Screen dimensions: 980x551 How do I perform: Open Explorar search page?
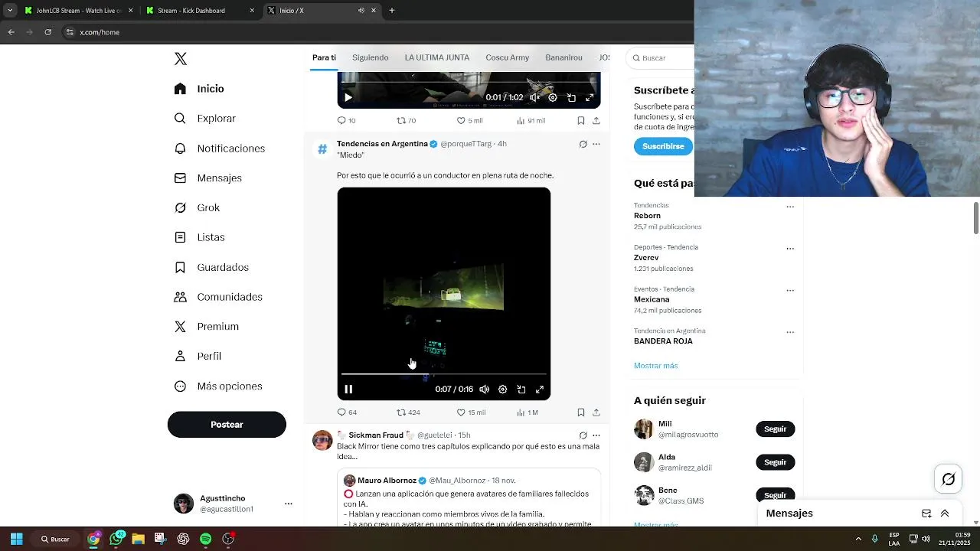pyautogui.click(x=205, y=119)
